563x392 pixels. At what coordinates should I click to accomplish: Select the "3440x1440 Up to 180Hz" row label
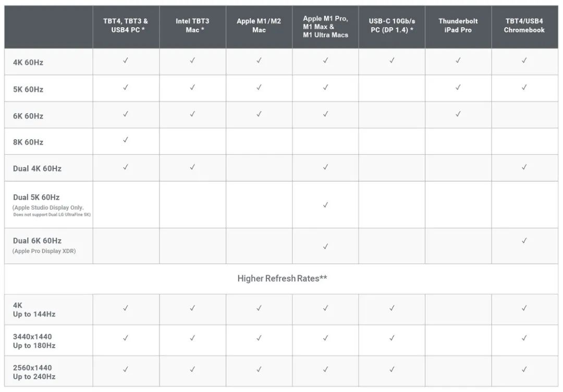tap(34, 341)
